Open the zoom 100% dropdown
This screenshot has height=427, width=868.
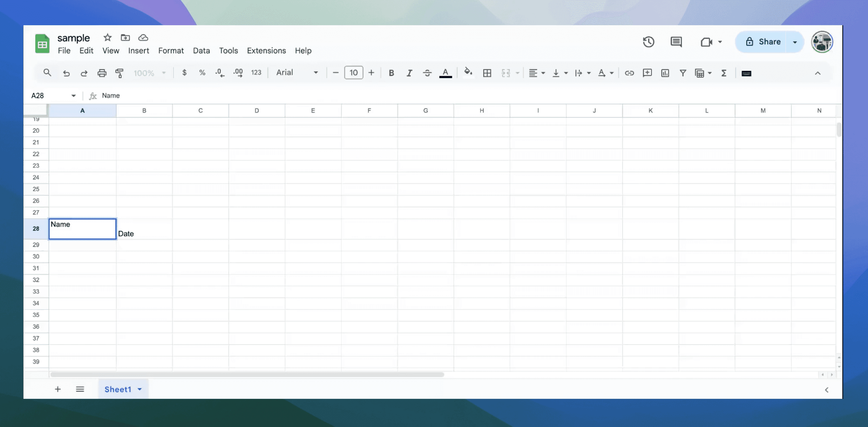click(x=150, y=73)
